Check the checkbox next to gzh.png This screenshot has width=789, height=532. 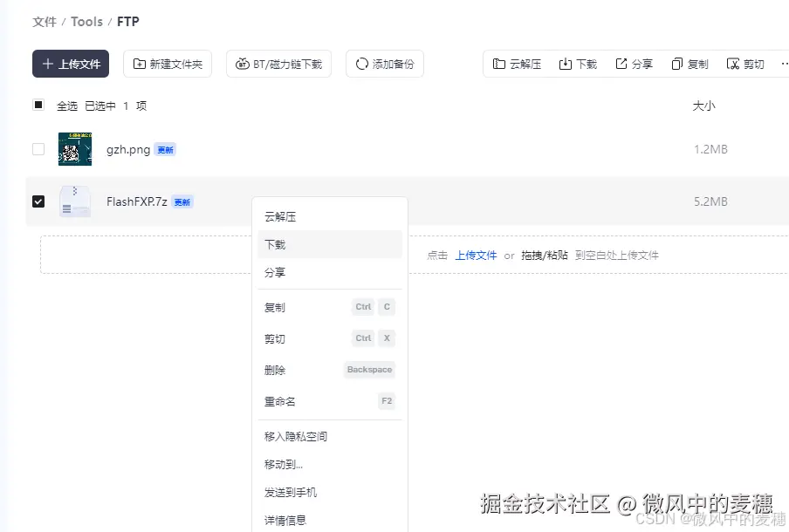tap(38, 149)
